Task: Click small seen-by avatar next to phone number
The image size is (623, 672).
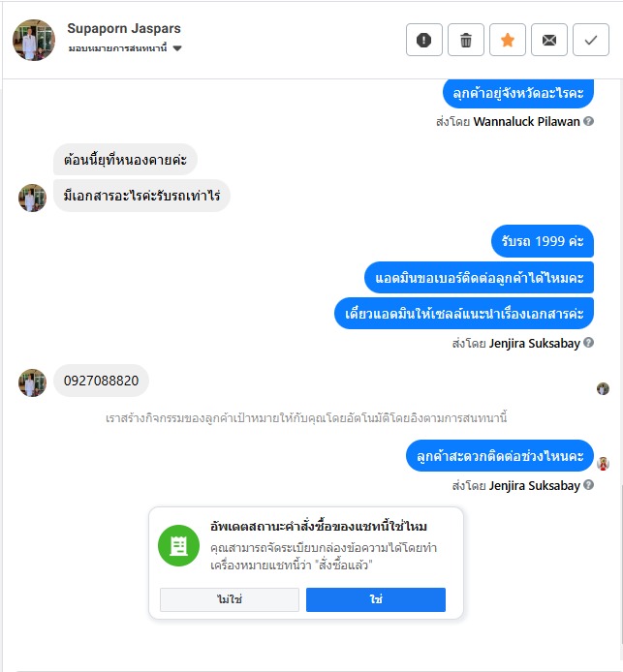Action: click(x=603, y=388)
